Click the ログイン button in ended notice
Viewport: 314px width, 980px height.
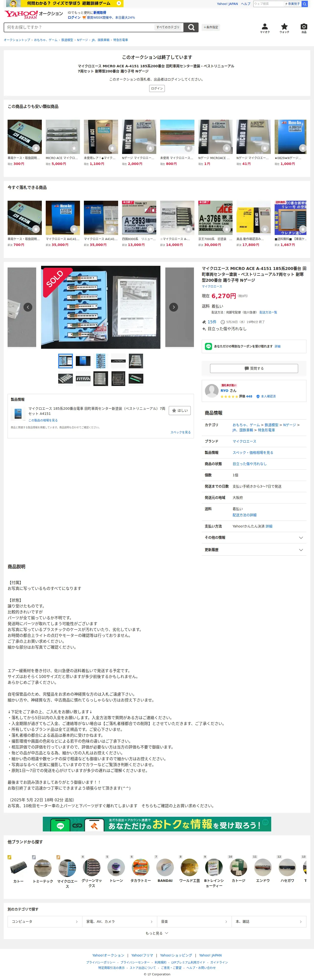157,88
